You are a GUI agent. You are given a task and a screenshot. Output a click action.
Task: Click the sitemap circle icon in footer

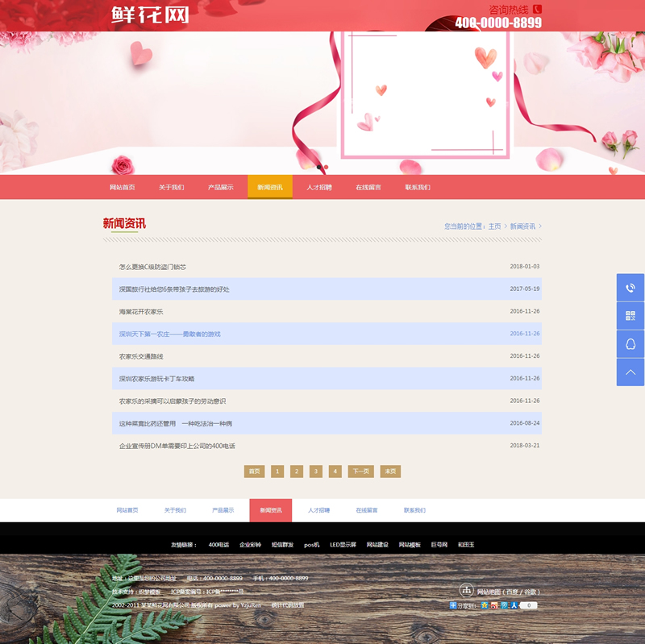[x=466, y=591]
